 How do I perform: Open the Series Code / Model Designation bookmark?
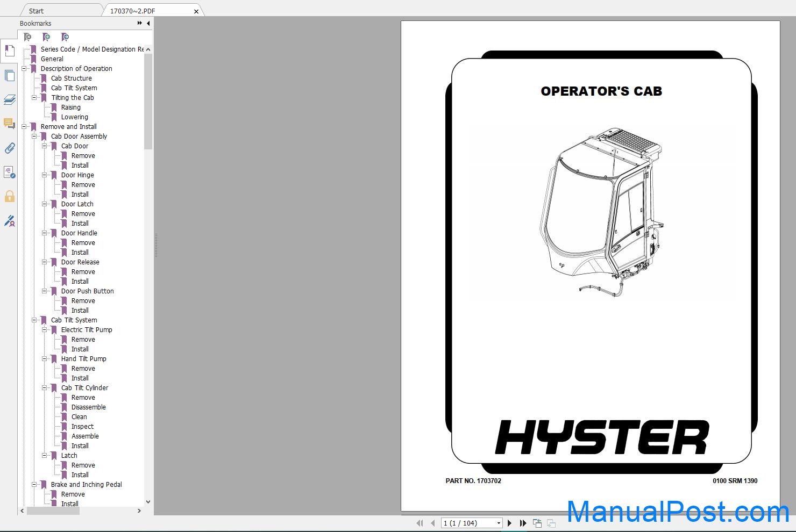coord(92,49)
